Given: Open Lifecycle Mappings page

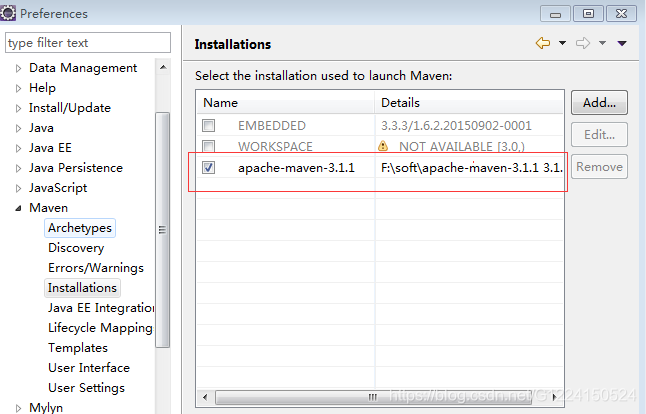Looking at the screenshot, I should point(100,328).
